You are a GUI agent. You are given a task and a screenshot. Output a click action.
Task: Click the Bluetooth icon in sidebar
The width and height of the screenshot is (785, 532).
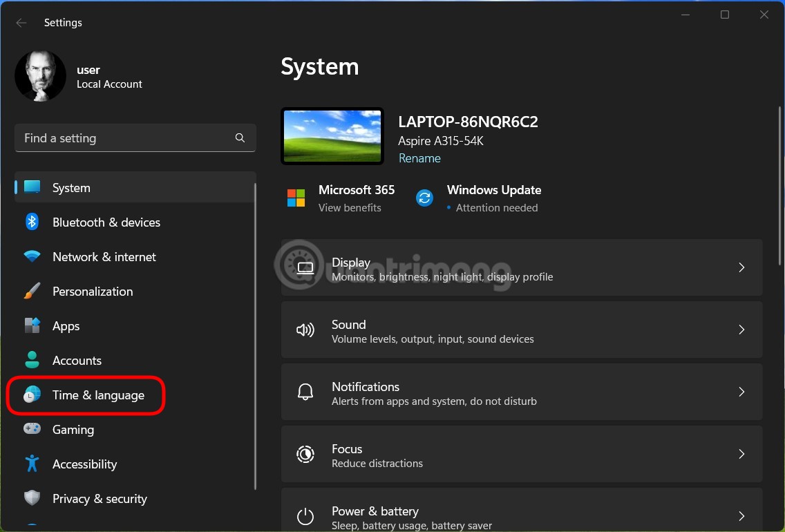click(x=32, y=221)
